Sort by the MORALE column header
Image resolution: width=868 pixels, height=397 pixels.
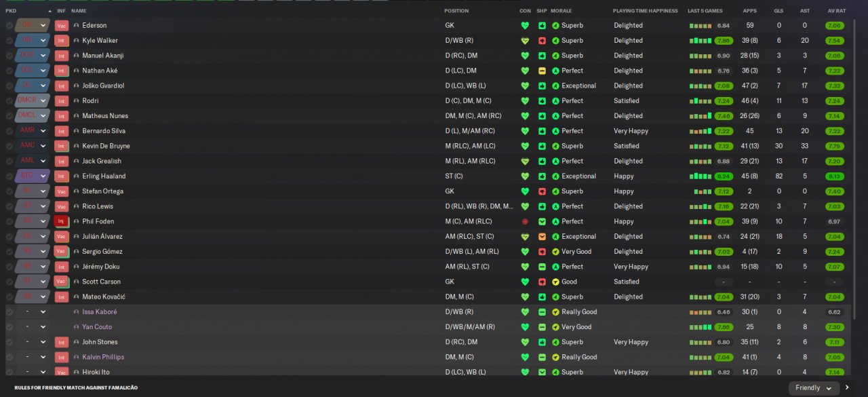(x=561, y=11)
